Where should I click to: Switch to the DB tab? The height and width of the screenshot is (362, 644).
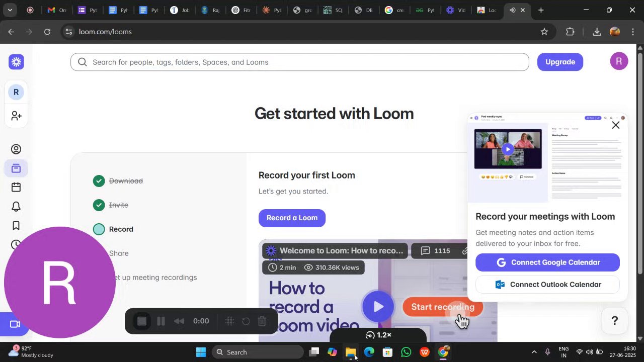364,10
